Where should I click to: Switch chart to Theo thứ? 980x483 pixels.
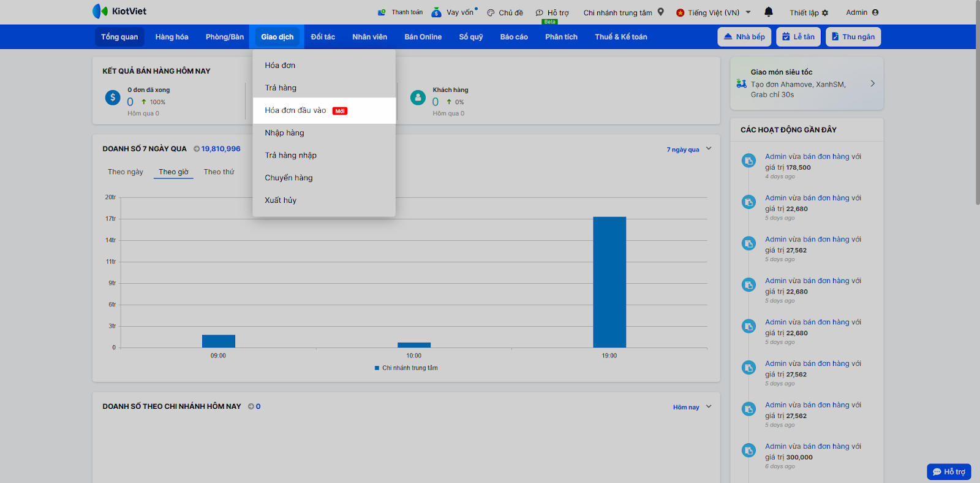[219, 172]
